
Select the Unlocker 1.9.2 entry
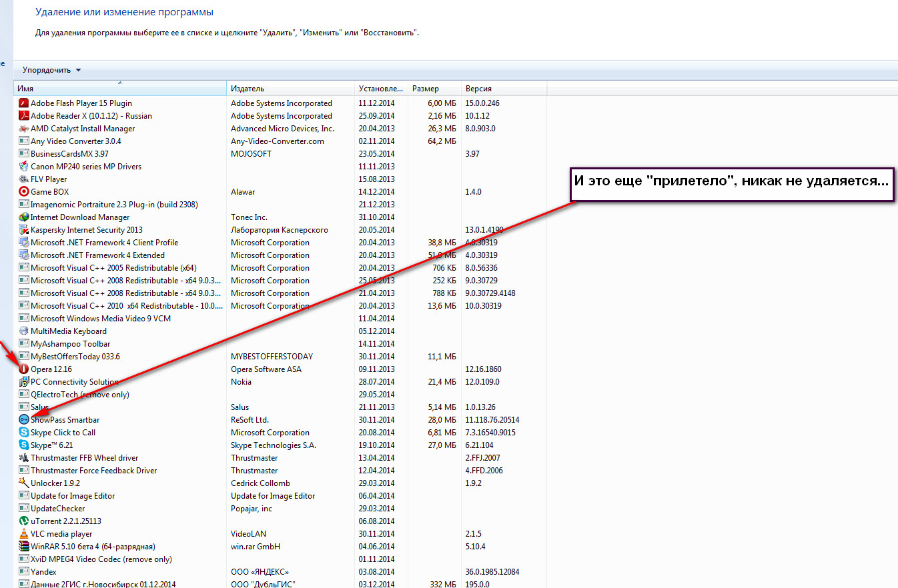point(55,483)
